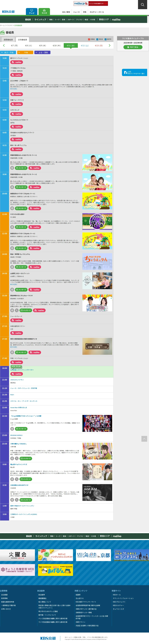Open X (Twitter) icon for 大友良英のJAMJAMラジオ
Screen dimensions: 149x644
(x=17, y=500)
